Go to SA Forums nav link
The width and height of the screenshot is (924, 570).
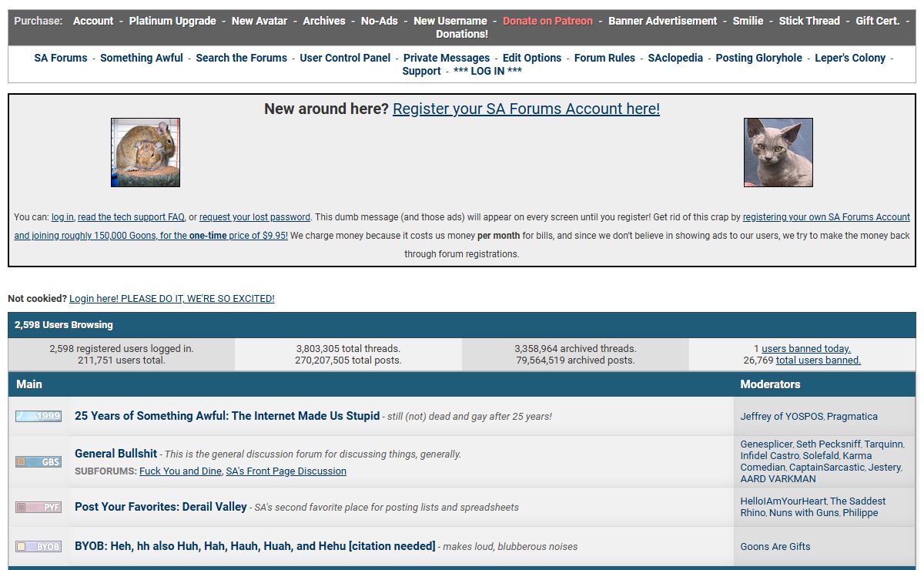(61, 58)
